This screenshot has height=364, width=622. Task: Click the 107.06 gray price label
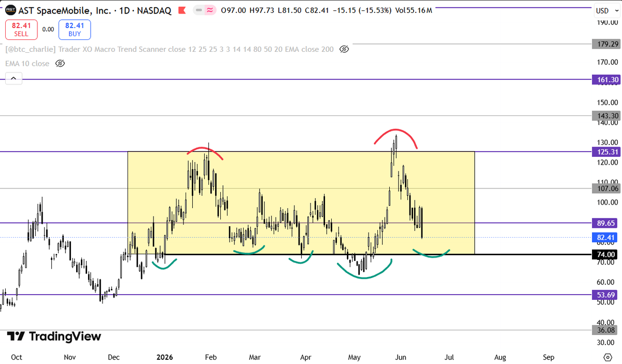tap(606, 188)
